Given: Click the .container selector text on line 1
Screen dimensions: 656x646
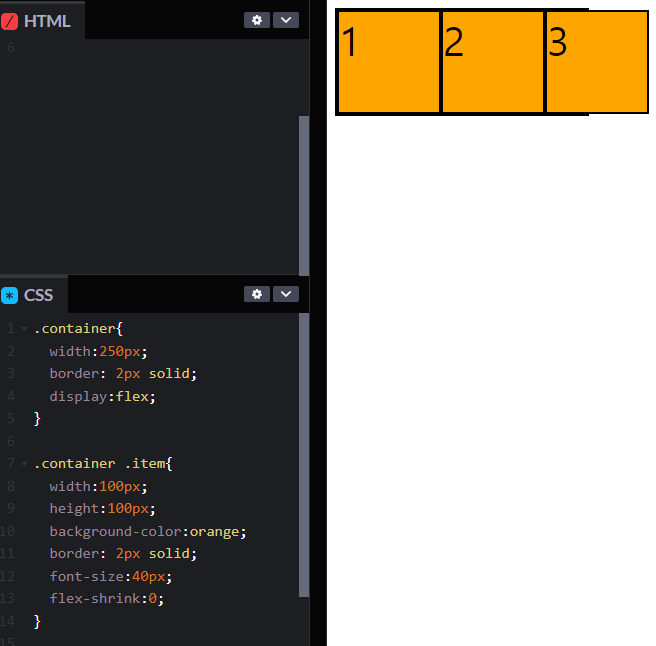Looking at the screenshot, I should pos(74,328).
